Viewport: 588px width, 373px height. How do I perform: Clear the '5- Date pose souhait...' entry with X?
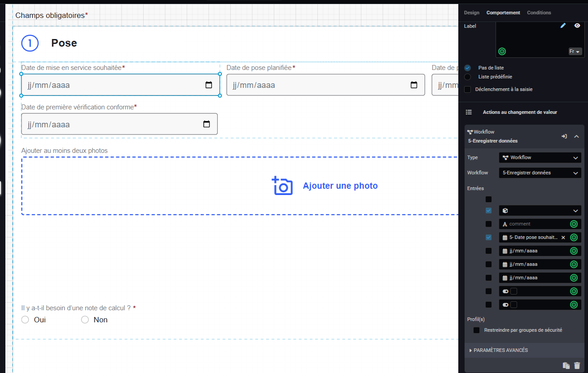click(x=563, y=238)
